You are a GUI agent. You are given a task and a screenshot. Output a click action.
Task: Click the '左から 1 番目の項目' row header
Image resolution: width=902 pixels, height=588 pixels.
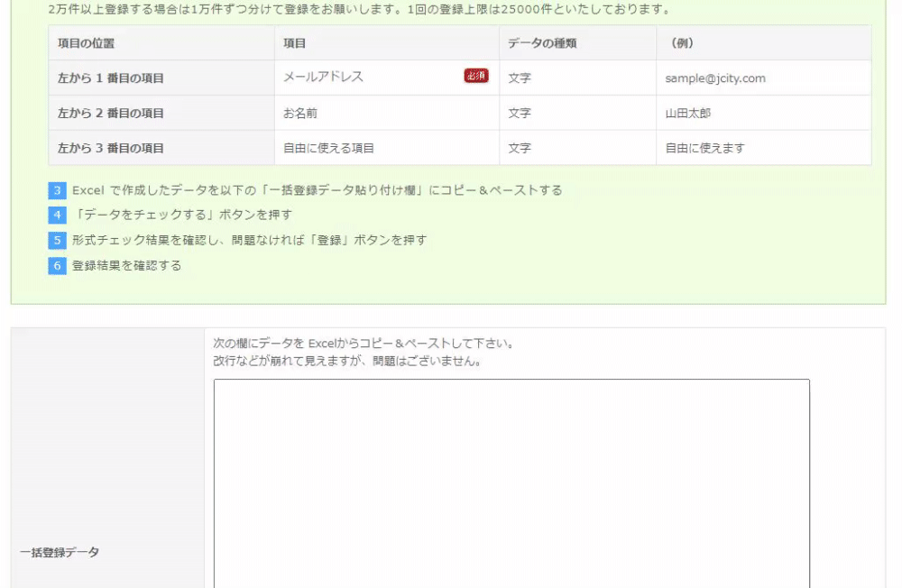pos(161,78)
